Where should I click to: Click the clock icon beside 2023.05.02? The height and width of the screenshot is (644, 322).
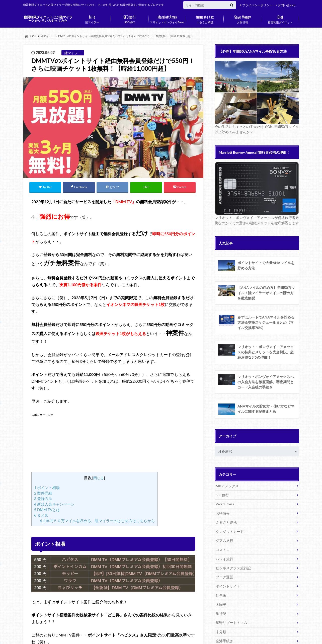[x=33, y=53]
